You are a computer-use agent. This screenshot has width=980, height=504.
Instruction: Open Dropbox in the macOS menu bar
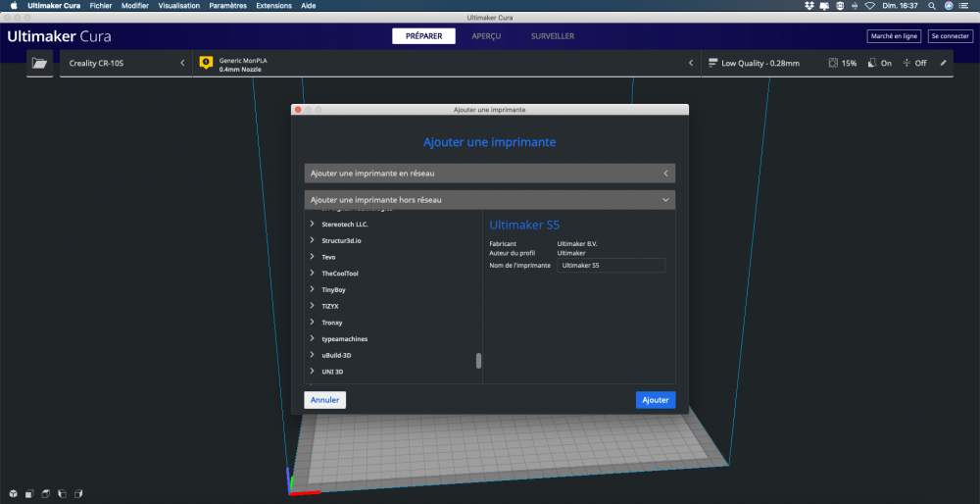809,6
